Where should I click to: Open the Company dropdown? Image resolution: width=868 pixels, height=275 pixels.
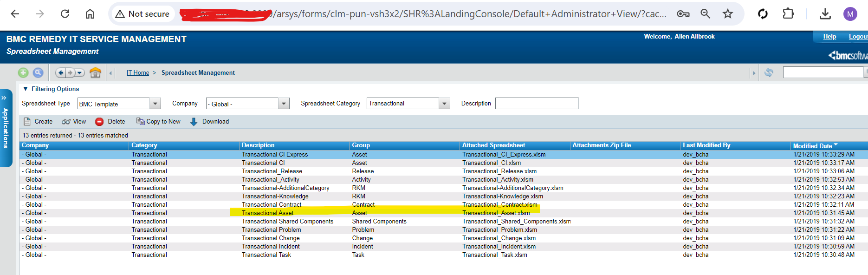pyautogui.click(x=284, y=104)
